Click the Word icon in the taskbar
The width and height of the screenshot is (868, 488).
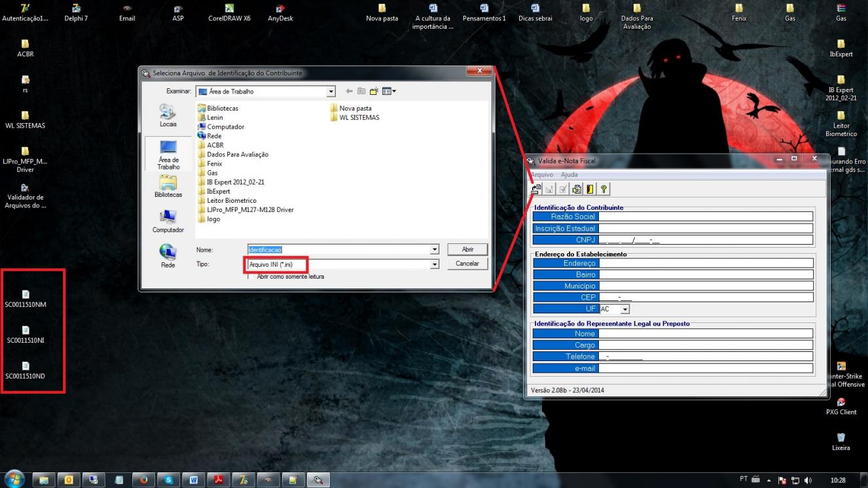[194, 479]
